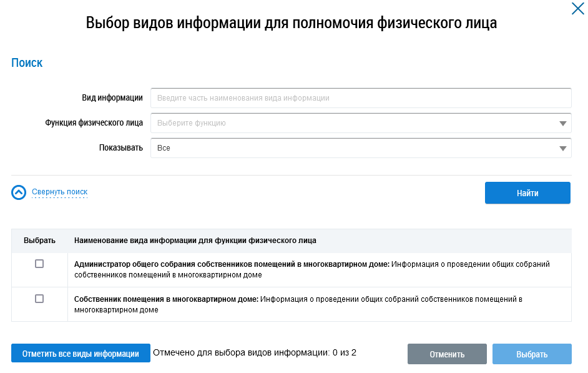Focus the Вид информации text field

pyautogui.click(x=361, y=98)
